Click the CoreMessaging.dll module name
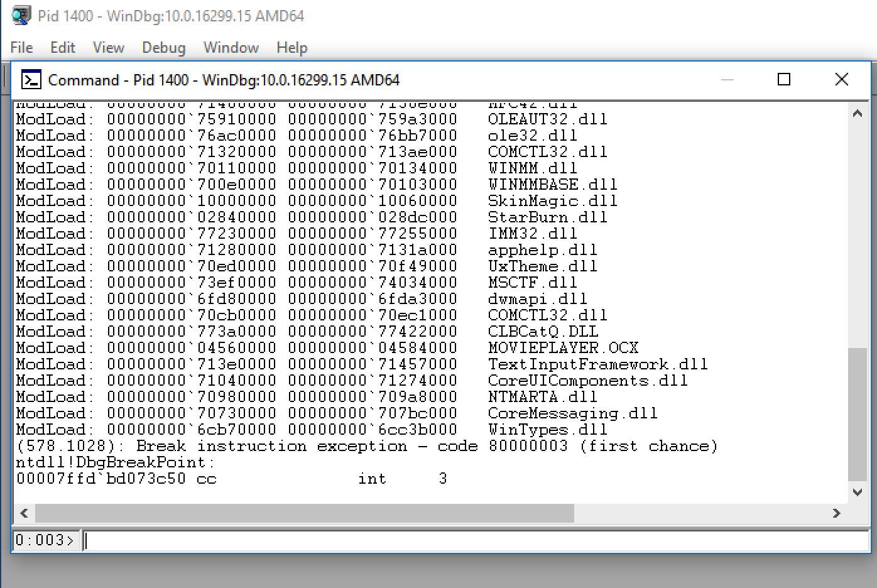Screen dimensions: 877x588 click(x=573, y=413)
